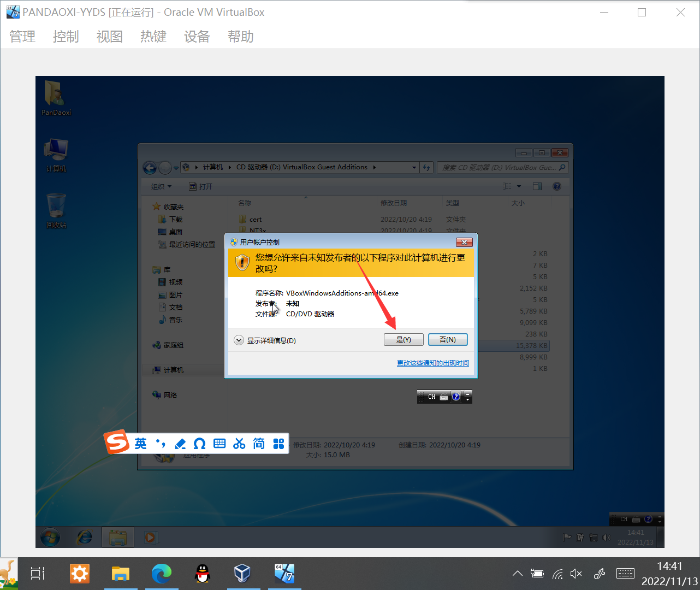
Task: Click 打开 toolbar button in Explorer
Action: point(200,186)
